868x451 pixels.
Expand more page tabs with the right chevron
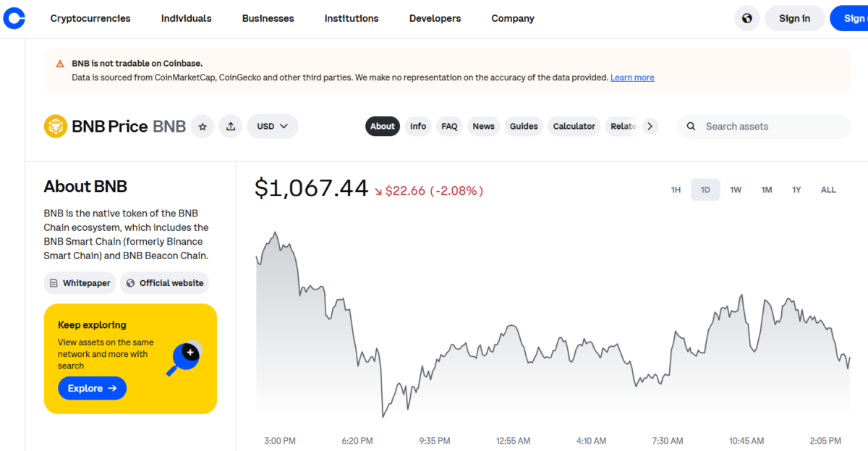650,126
